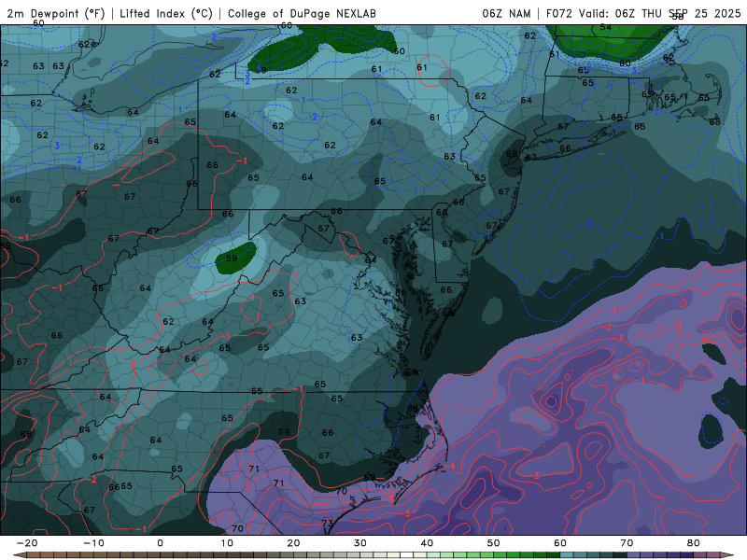747x560 pixels.
Task: Click the '59' value inside the West Virginia green area
Action: [232, 259]
